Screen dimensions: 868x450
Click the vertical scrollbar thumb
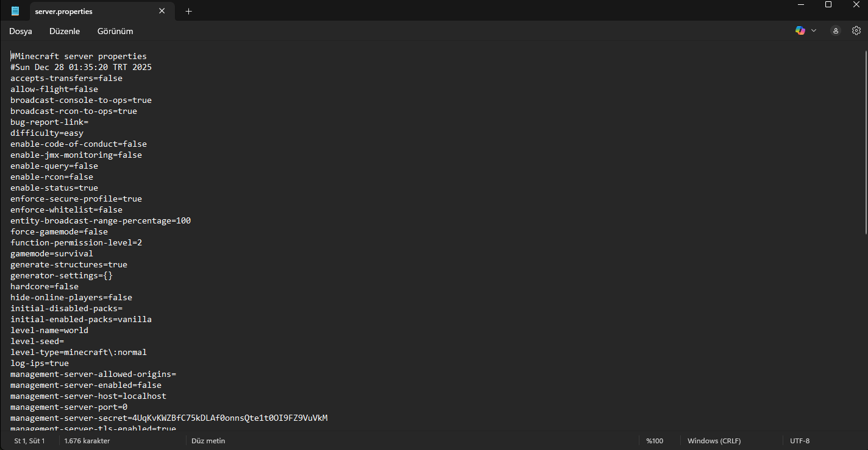coord(865,142)
